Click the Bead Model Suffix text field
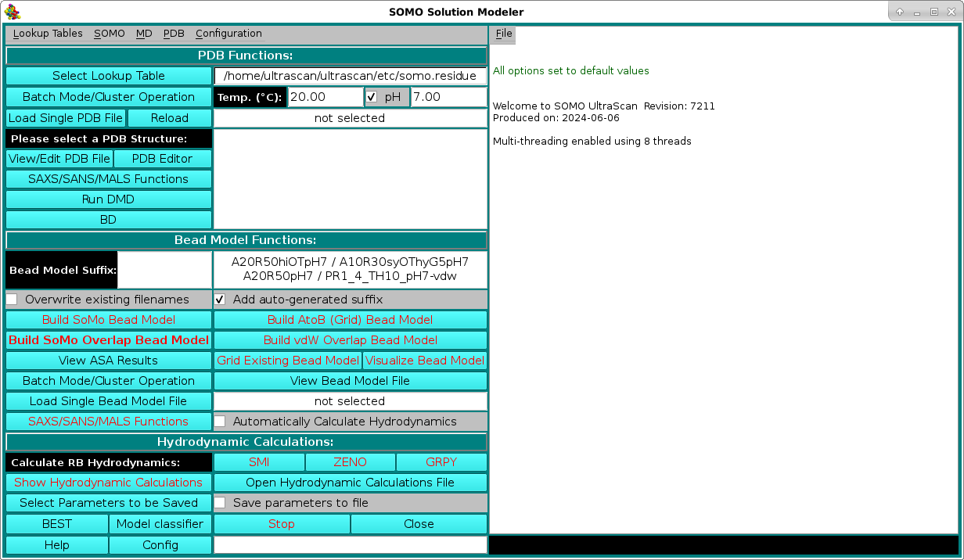 pyautogui.click(x=164, y=270)
